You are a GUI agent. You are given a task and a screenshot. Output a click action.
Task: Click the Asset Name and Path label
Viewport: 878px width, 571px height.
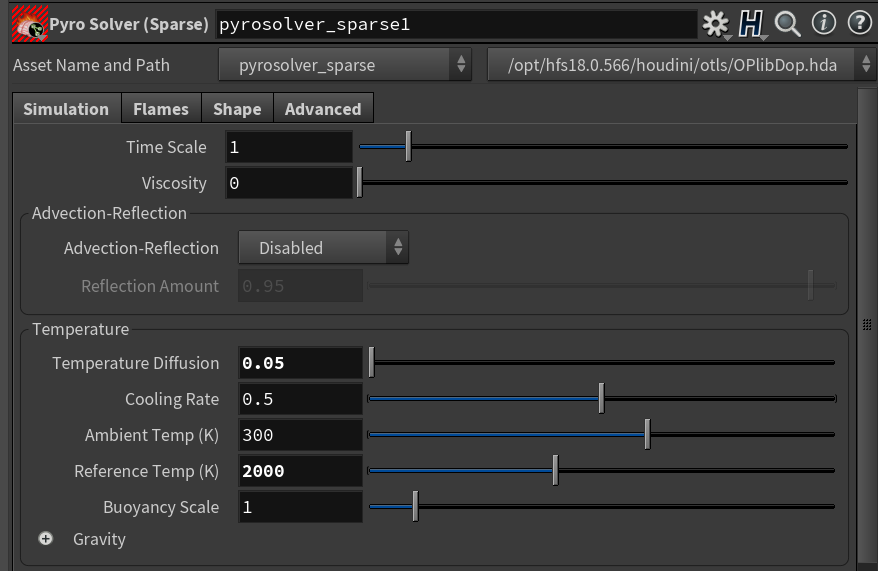pos(91,65)
